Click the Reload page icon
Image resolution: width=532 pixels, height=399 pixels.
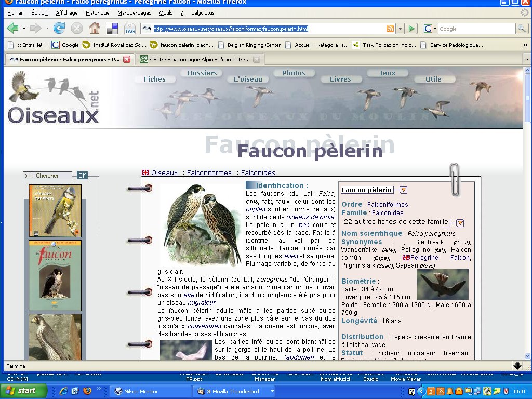(x=59, y=29)
